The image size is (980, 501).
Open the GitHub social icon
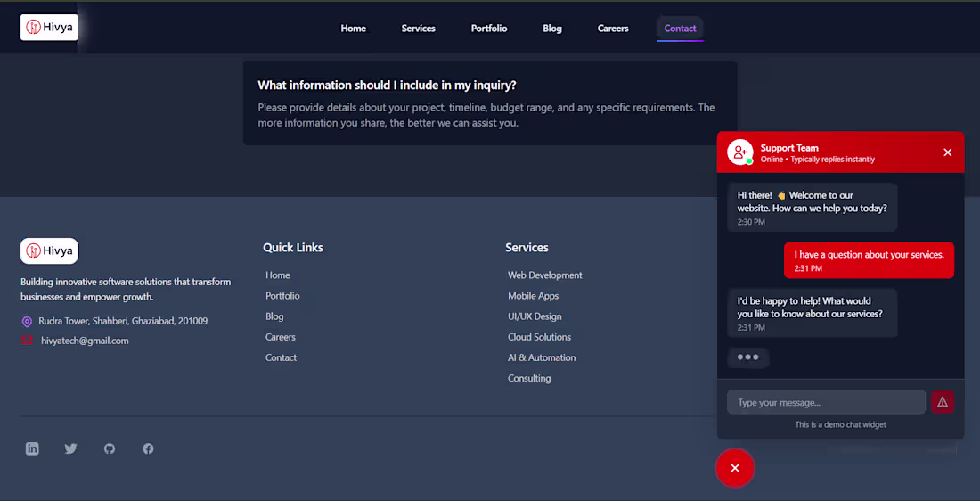110,448
